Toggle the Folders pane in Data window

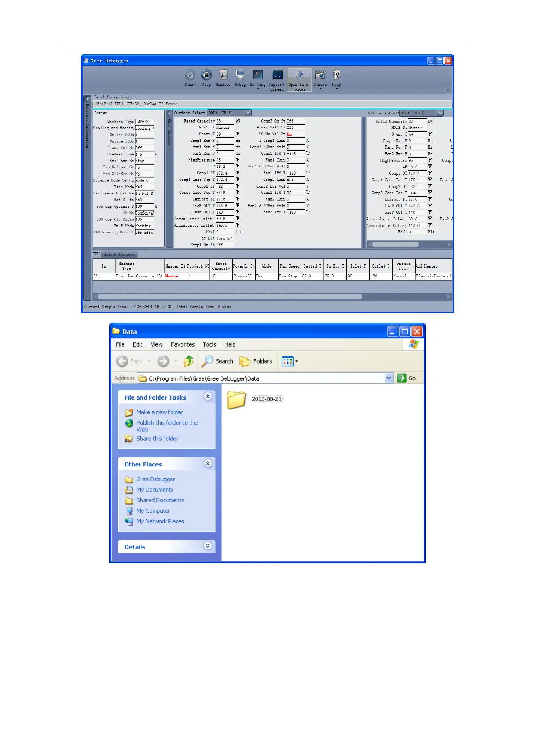[x=256, y=361]
